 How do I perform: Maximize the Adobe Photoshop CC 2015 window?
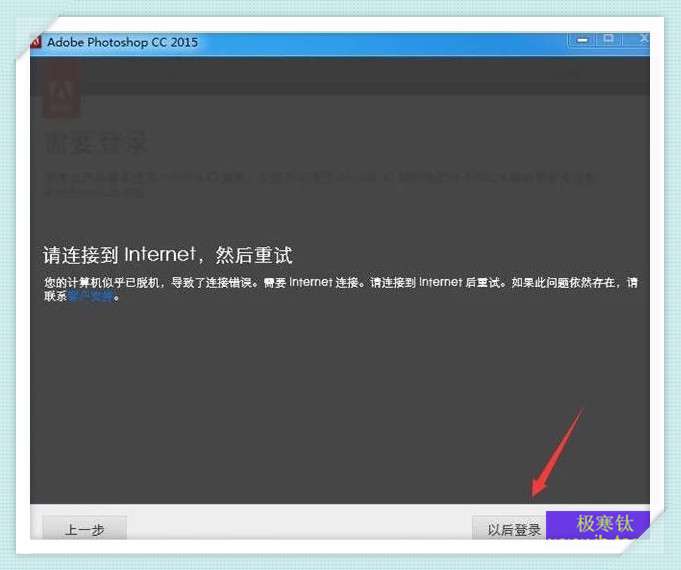[x=609, y=39]
